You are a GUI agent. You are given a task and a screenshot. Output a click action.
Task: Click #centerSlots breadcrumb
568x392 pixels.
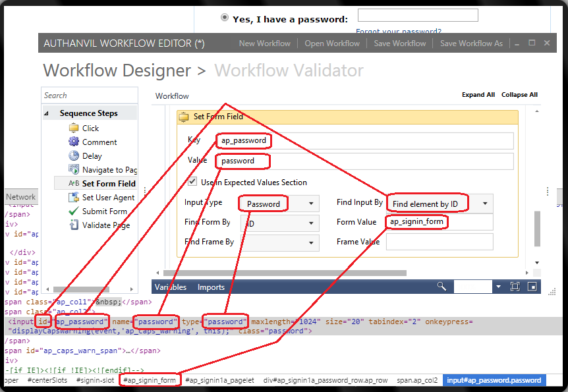click(x=47, y=380)
